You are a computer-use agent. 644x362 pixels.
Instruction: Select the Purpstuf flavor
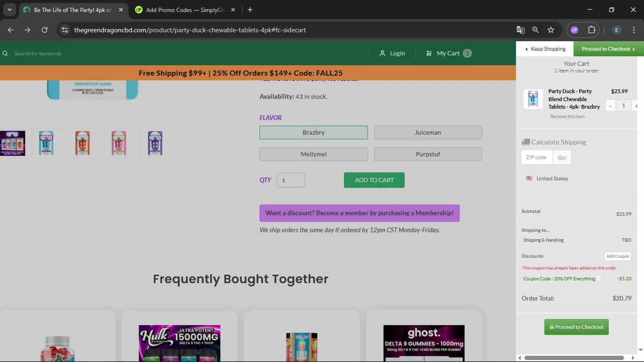[428, 154]
